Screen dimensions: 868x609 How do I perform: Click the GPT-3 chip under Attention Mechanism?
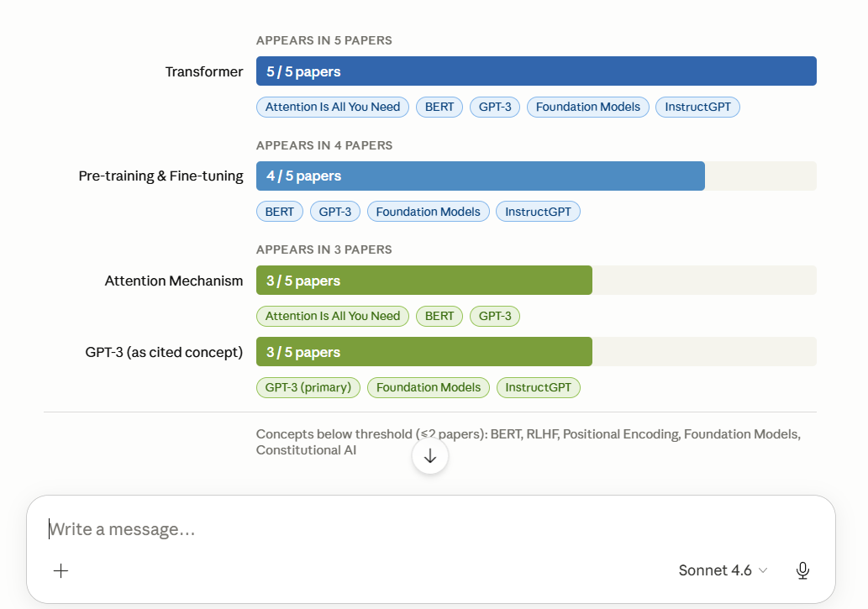coord(495,316)
